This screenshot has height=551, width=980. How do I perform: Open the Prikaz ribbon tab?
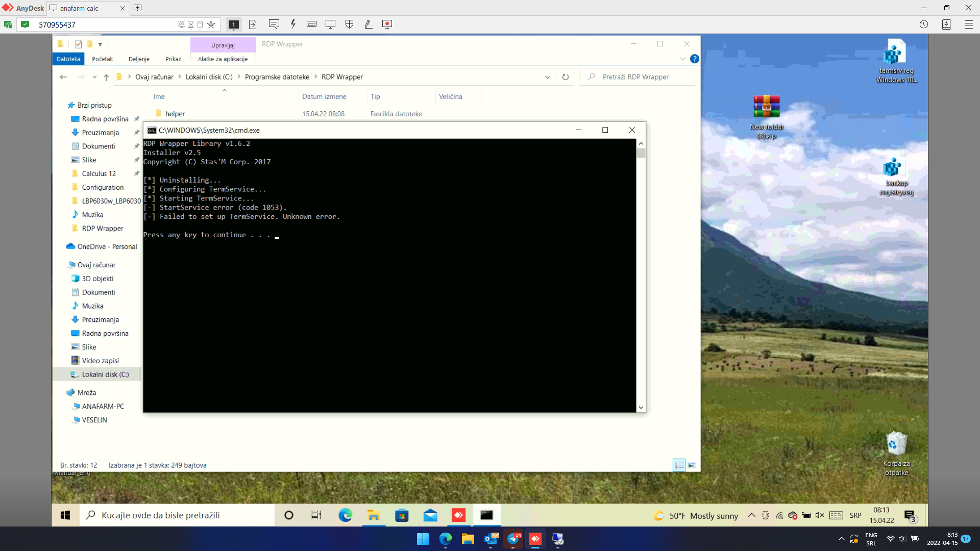pos(173,59)
